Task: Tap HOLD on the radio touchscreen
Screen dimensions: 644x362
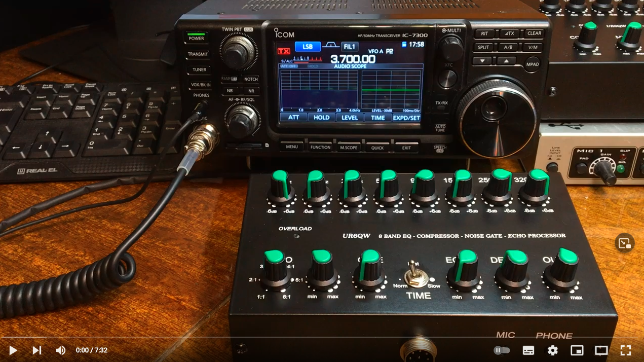Action: click(x=322, y=117)
